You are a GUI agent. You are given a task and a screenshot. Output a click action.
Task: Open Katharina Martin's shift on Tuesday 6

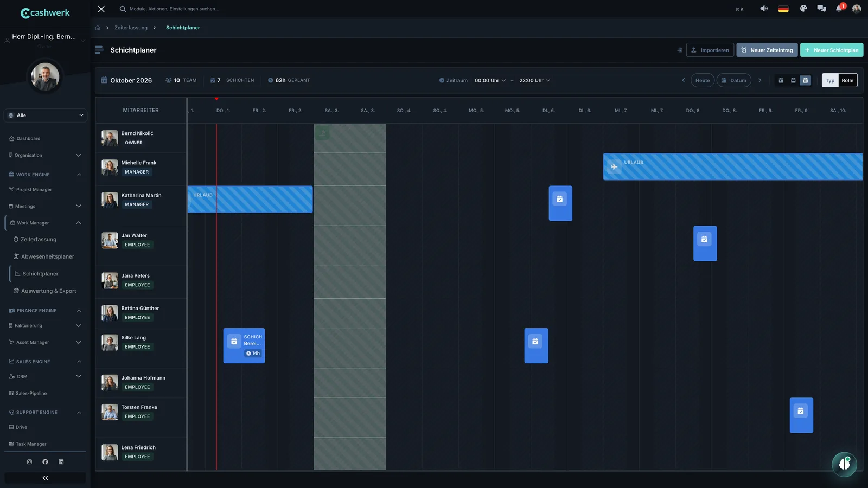point(560,203)
